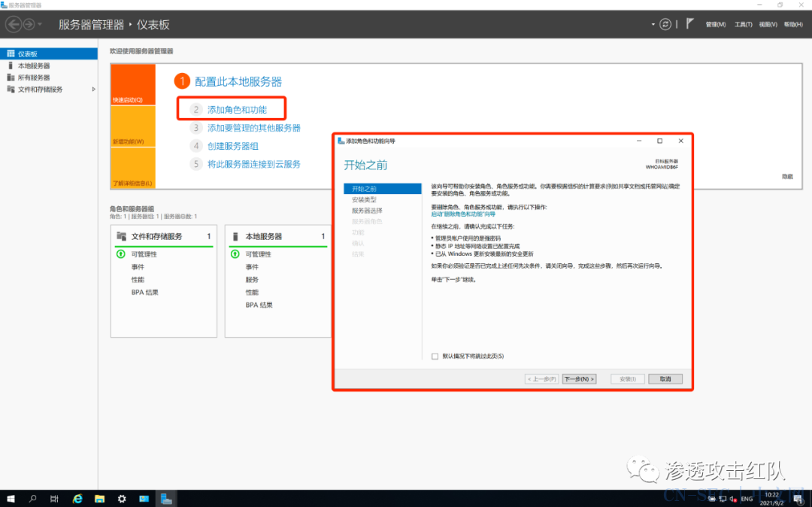Expand the 文件和存储服务 sidebar arrow

[94, 90]
